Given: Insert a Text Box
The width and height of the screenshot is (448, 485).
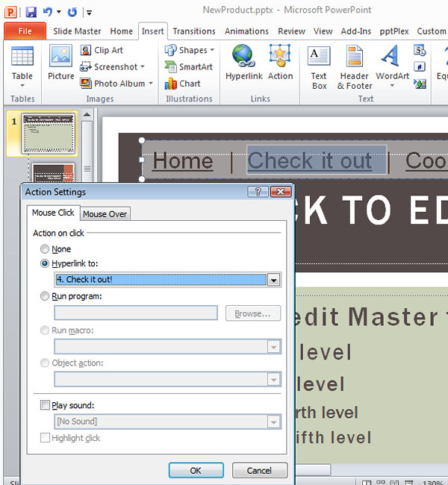Looking at the screenshot, I should point(319,67).
